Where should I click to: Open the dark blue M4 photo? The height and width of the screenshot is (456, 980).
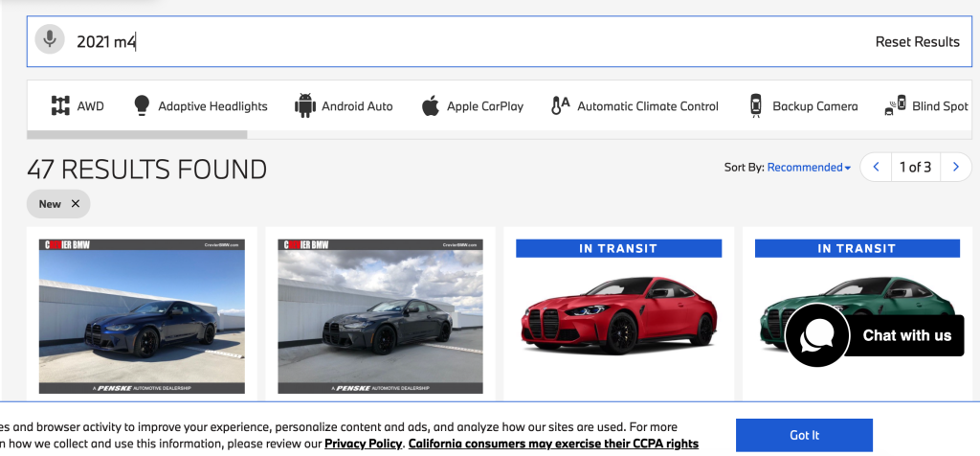pos(142,316)
